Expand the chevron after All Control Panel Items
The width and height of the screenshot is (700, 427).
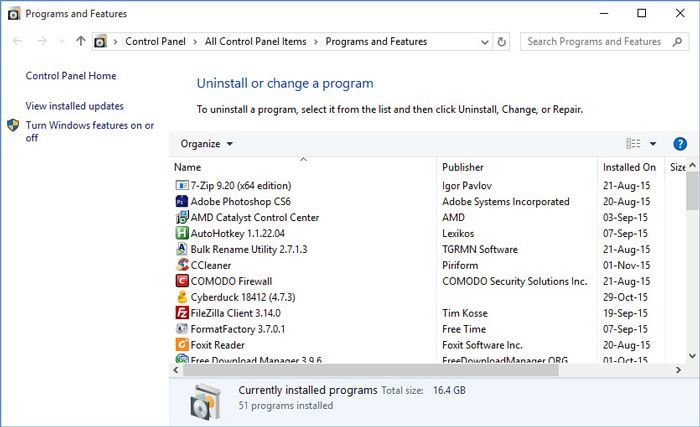coord(316,42)
